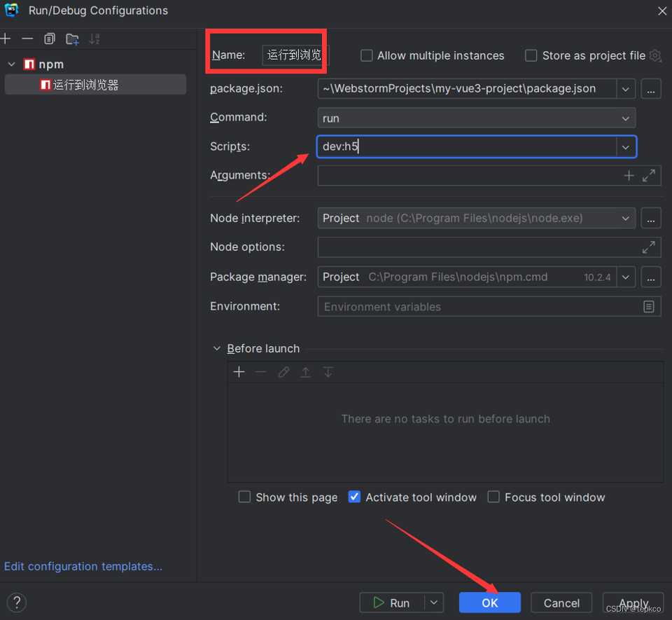Confirm with the OK button
The image size is (672, 620).
[490, 603]
